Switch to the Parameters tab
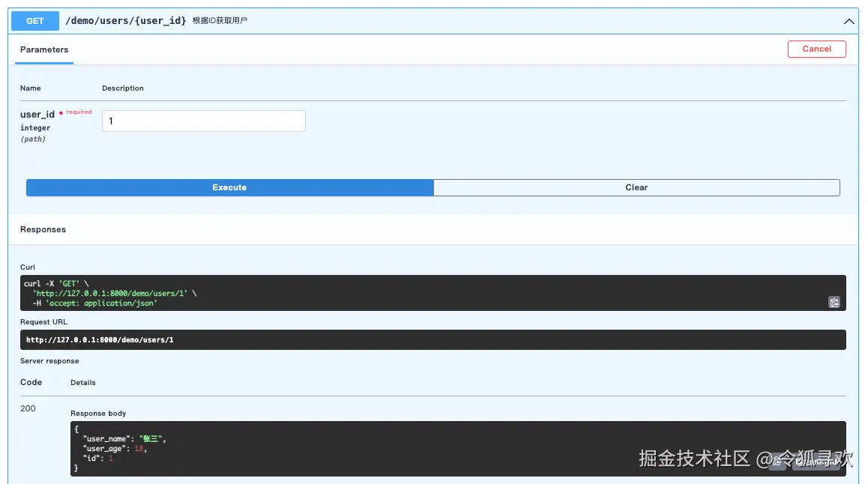The height and width of the screenshot is (484, 868). click(x=44, y=49)
